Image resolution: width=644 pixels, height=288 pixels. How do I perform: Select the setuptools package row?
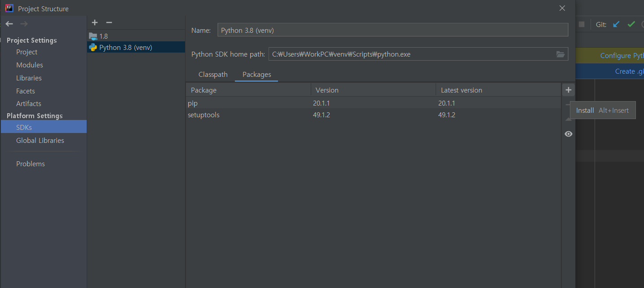click(x=374, y=115)
